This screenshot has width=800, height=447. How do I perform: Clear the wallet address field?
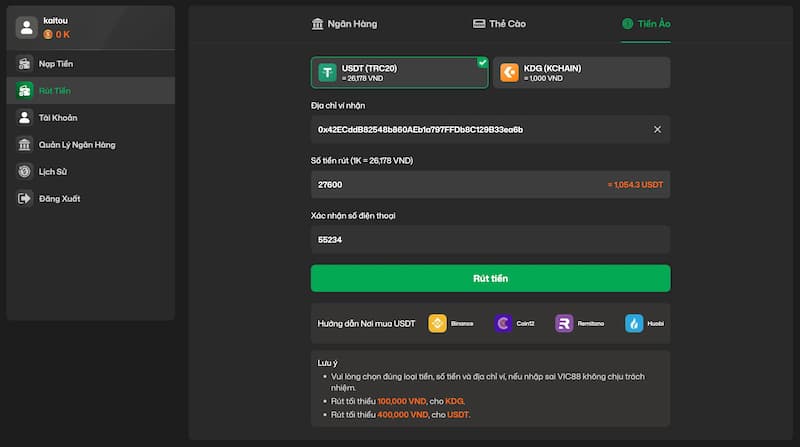tap(657, 129)
